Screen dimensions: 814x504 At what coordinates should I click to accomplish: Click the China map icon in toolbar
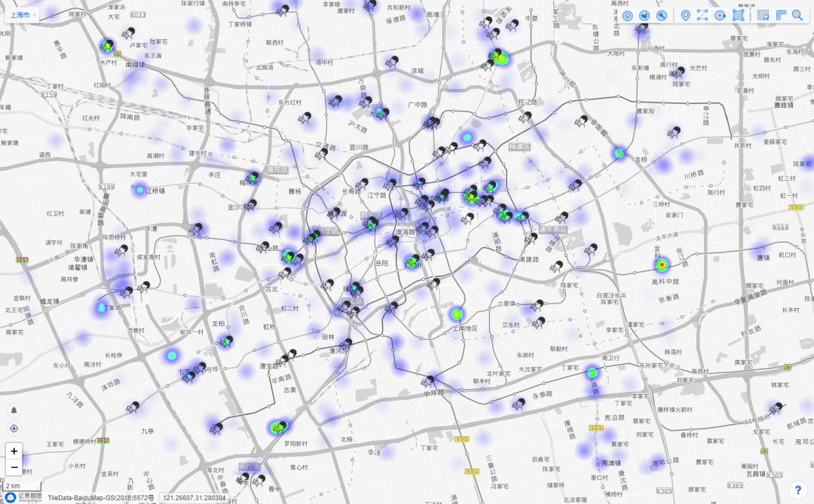click(x=644, y=15)
